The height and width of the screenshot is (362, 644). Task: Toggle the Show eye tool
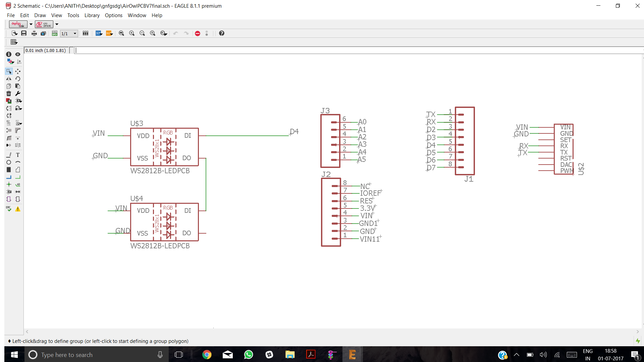(x=18, y=54)
